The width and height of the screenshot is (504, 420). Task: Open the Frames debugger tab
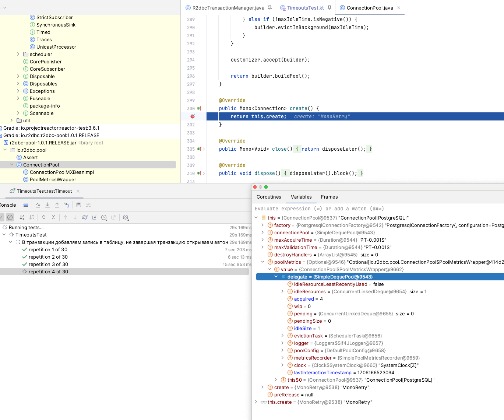click(329, 197)
